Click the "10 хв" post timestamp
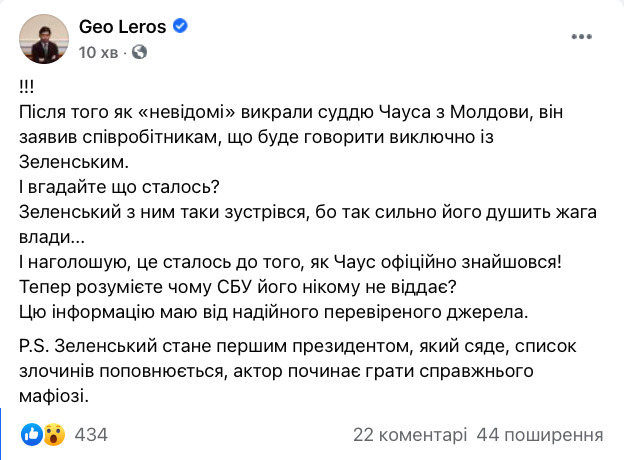624x460 pixels. coord(99,52)
